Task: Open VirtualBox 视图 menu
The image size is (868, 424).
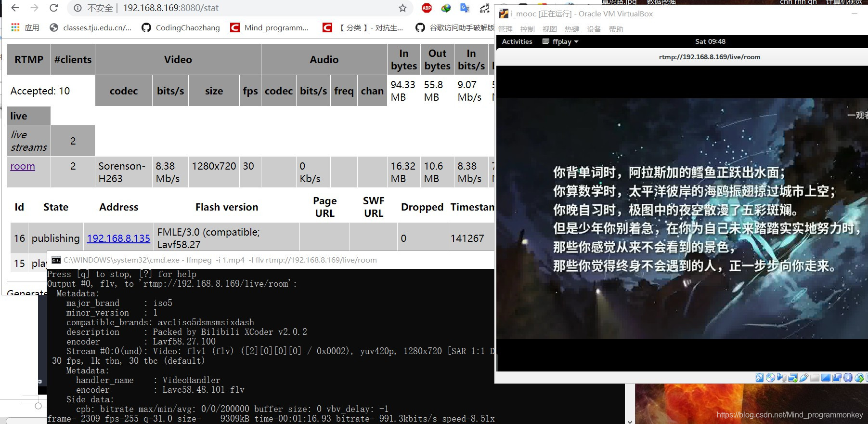Action: [550, 29]
